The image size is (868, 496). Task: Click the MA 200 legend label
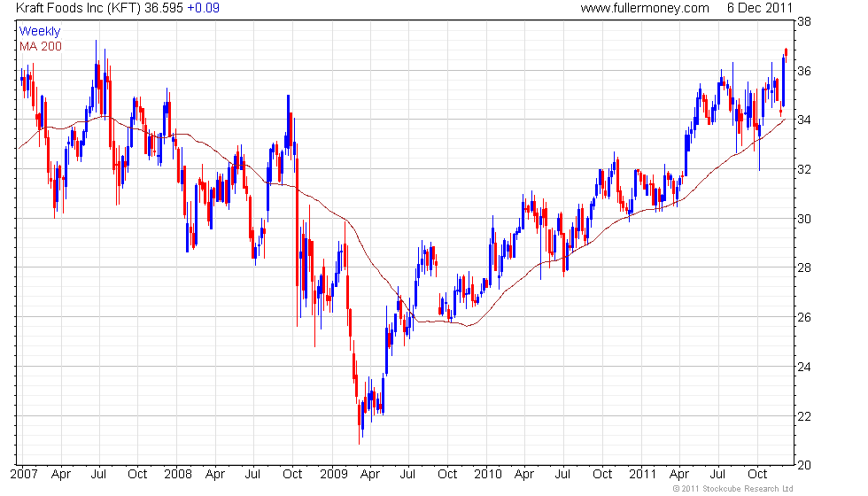click(41, 46)
